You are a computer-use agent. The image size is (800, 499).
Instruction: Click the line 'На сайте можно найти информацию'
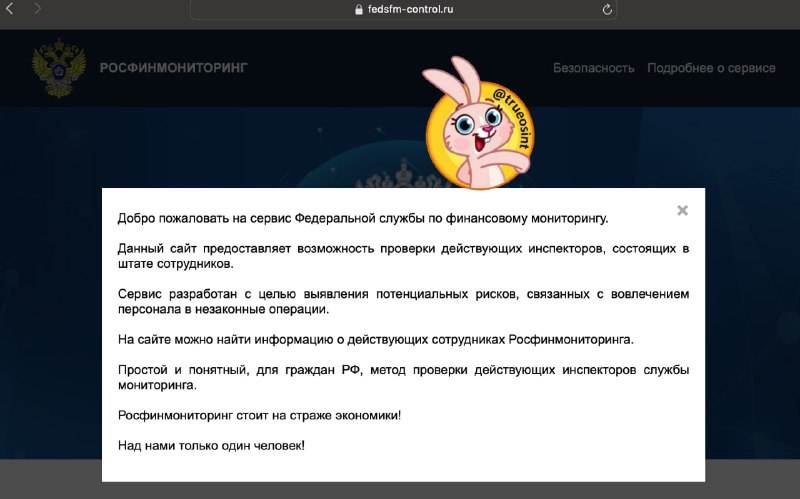pos(376,339)
